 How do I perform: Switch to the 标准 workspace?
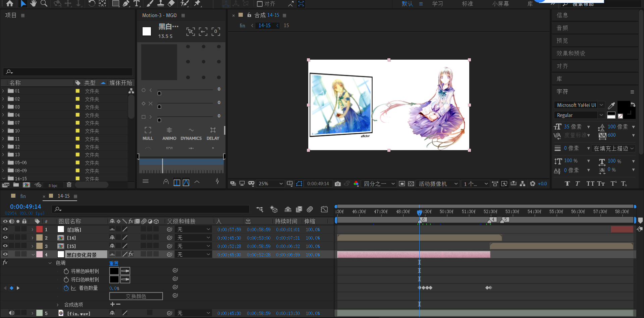[467, 4]
